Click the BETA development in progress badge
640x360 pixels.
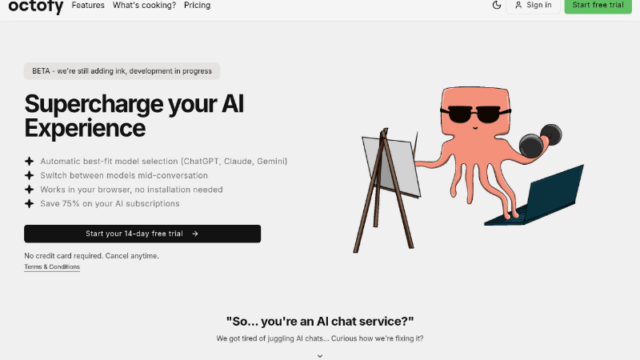(122, 71)
